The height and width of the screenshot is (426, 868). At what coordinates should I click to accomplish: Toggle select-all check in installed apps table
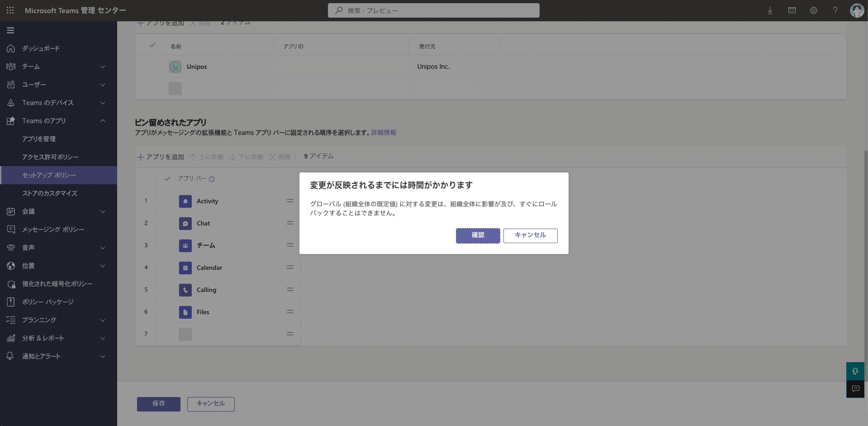coord(152,45)
